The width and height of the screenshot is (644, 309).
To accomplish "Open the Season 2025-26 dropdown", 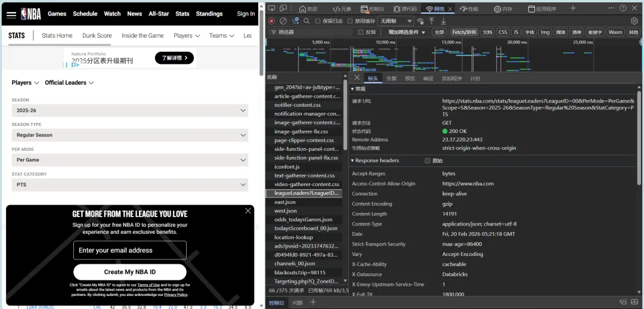I will point(130,110).
